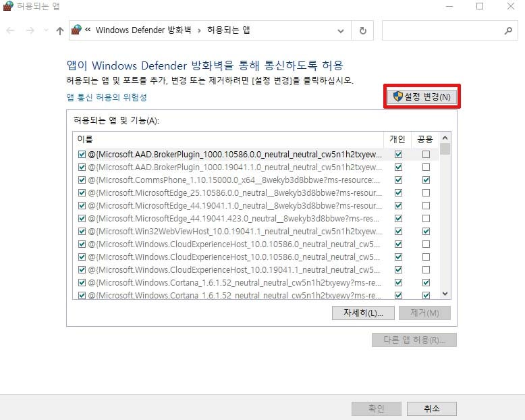This screenshot has width=525, height=420.
Task: Click the Windows Defender 방화벽 breadcrumb
Action: [143, 30]
